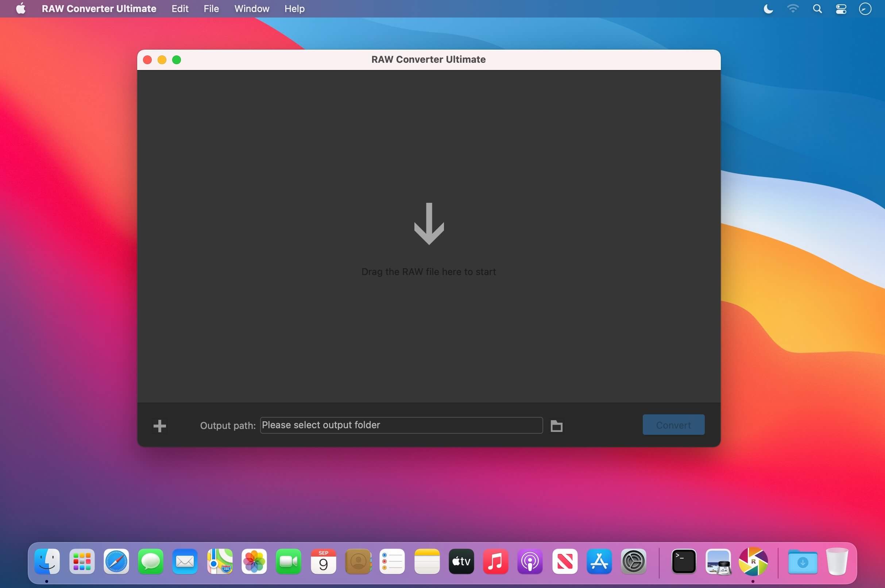Image resolution: width=885 pixels, height=588 pixels.
Task: Open Contacts from the Dock
Action: [x=358, y=561]
